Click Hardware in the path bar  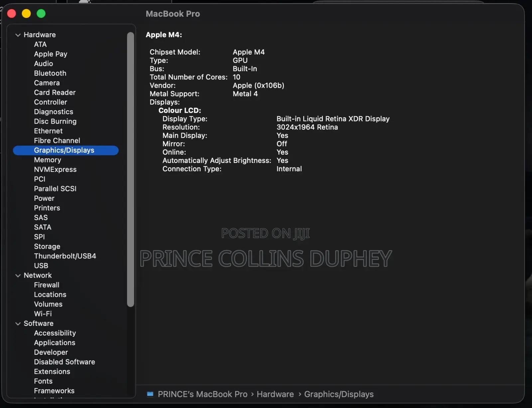(275, 394)
